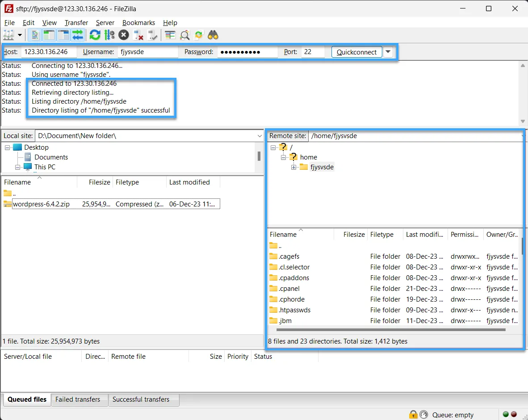This screenshot has height=420, width=528.
Task: Open the View menu
Action: (49, 23)
